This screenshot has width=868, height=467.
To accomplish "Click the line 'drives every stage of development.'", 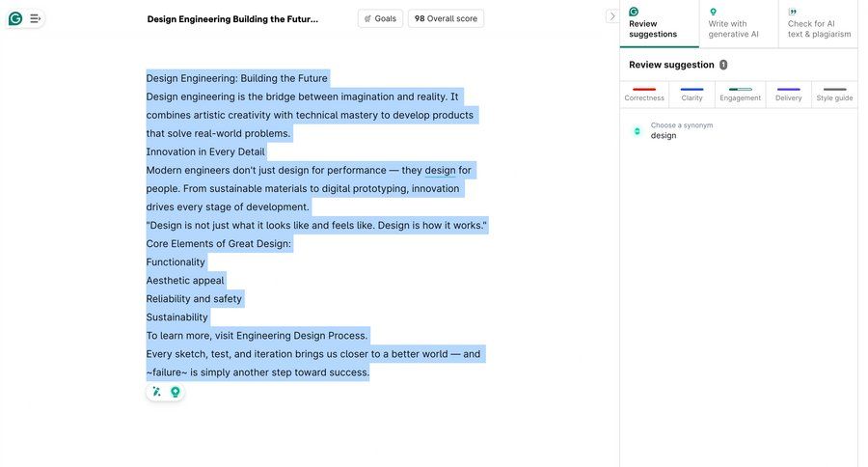I will coord(228,207).
